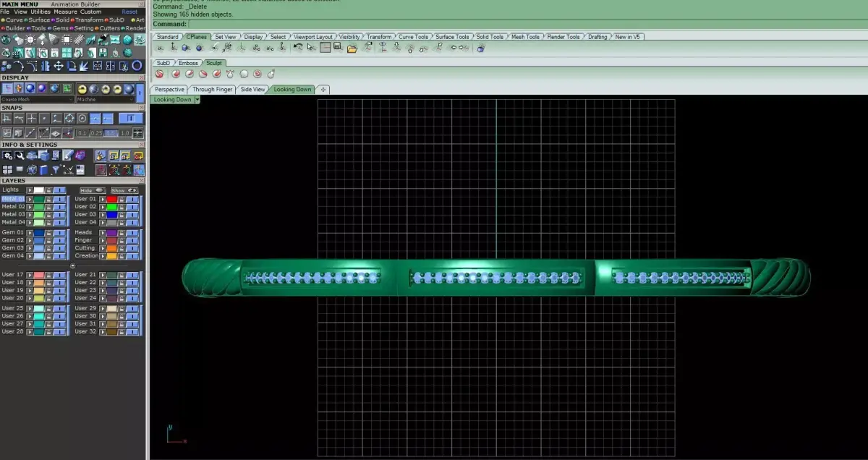Screen dimensions: 868x460
Task: Click the ring circle icon in main toolbar
Action: click(x=137, y=66)
